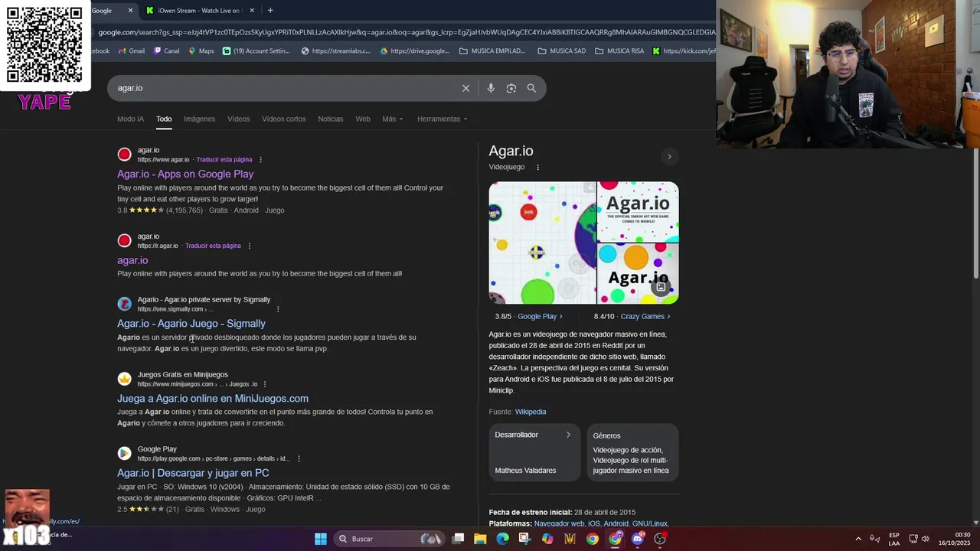980x551 pixels.
Task: Open more options for Sigmally result
Action: tap(278, 309)
